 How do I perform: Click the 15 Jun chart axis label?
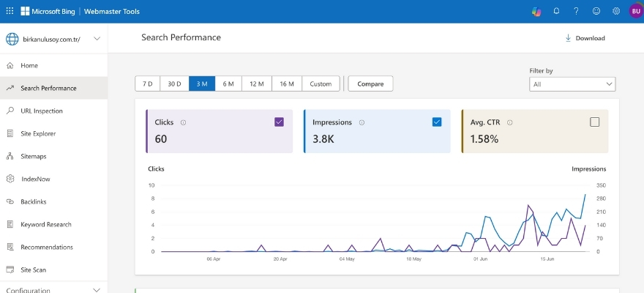(x=547, y=259)
